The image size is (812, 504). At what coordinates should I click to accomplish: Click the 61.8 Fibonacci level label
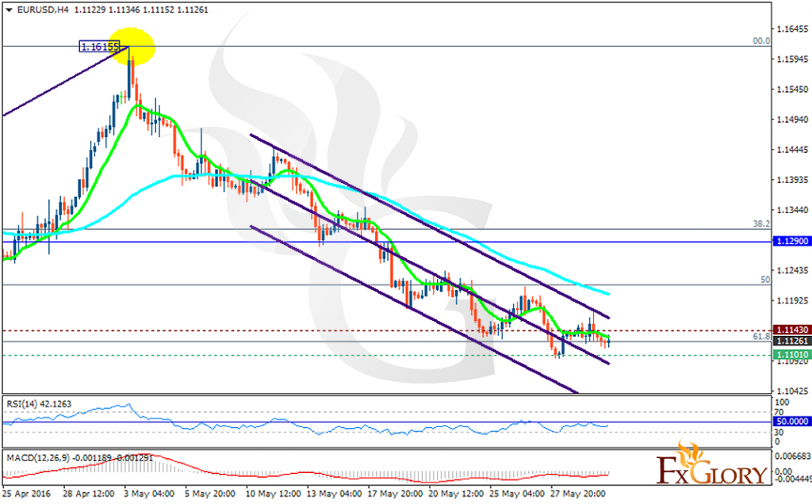[761, 336]
